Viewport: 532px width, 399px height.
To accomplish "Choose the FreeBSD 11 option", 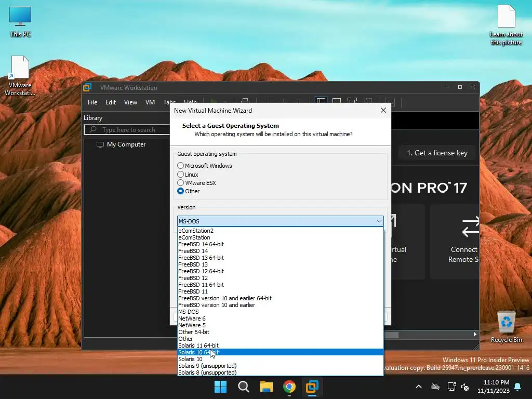I will (280, 292).
